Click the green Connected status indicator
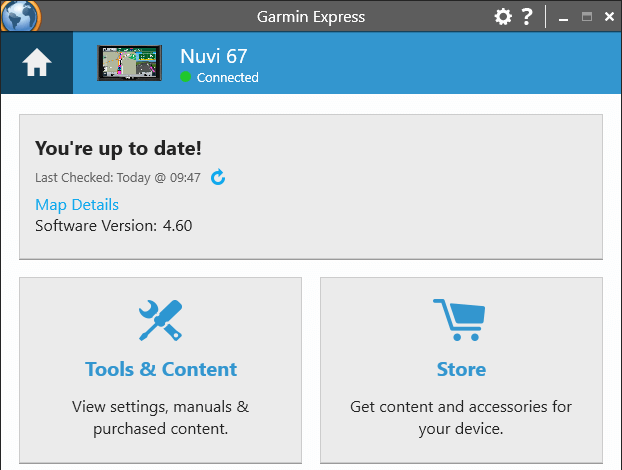This screenshot has height=470, width=622. click(x=185, y=77)
